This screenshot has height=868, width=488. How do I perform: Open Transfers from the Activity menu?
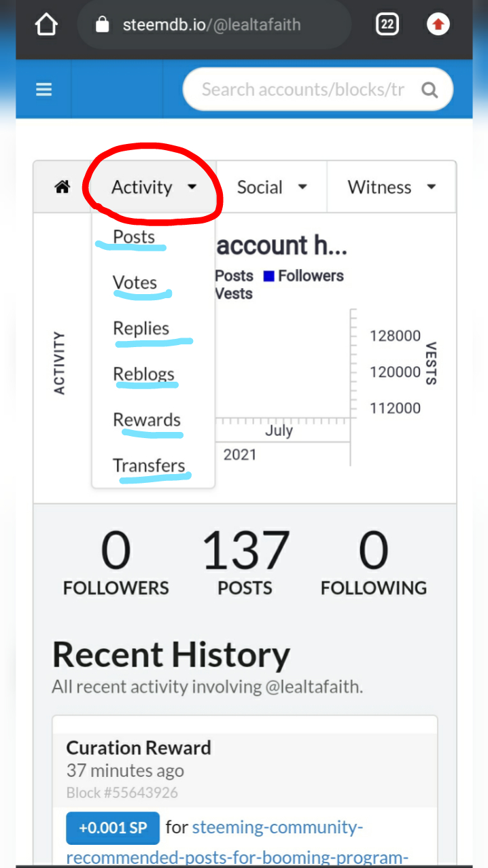[x=149, y=465]
